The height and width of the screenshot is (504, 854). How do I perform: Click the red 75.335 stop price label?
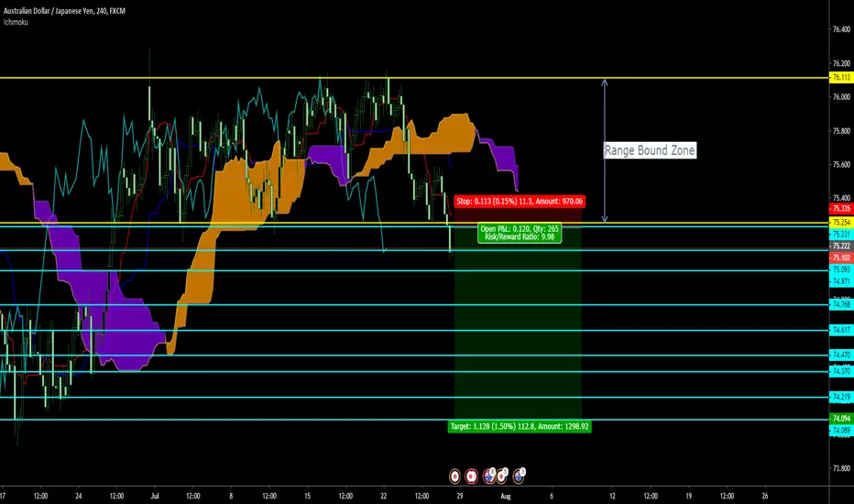(x=841, y=209)
